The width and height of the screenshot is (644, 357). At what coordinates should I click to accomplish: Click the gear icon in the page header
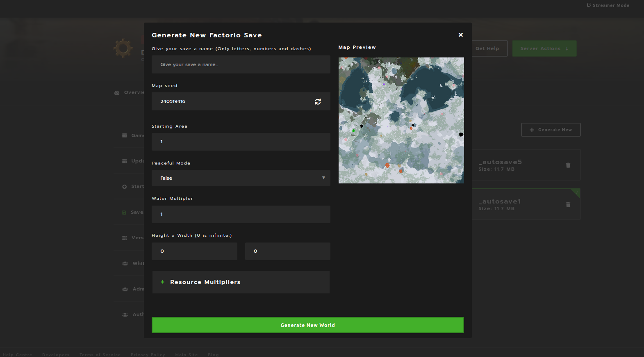123,48
